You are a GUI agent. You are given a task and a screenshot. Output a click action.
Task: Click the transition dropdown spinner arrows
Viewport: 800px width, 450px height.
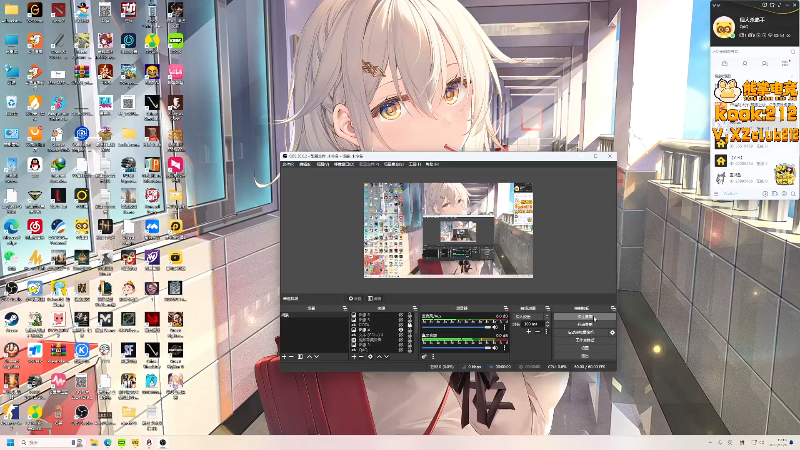(x=547, y=316)
